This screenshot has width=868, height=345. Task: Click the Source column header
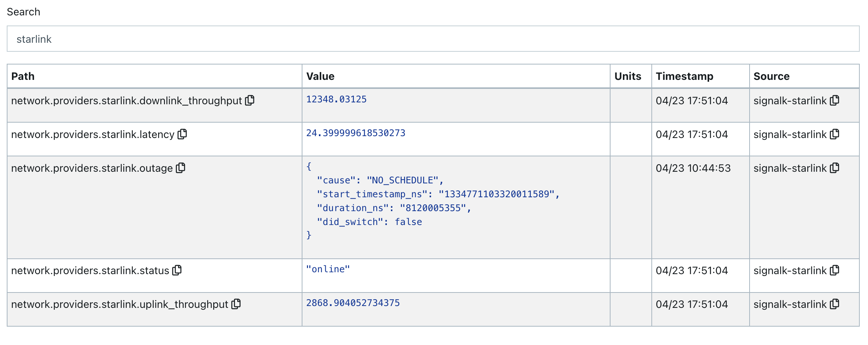point(771,76)
